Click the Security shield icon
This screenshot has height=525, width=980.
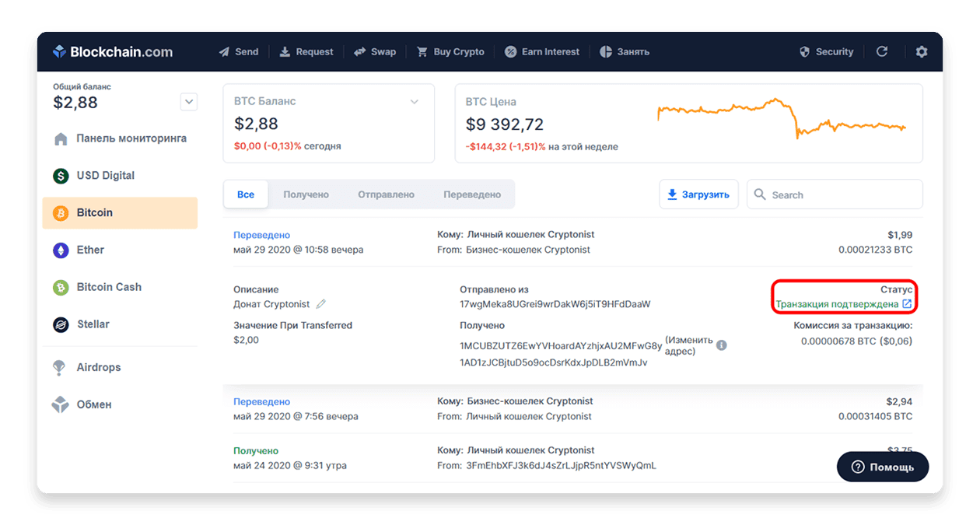[805, 52]
